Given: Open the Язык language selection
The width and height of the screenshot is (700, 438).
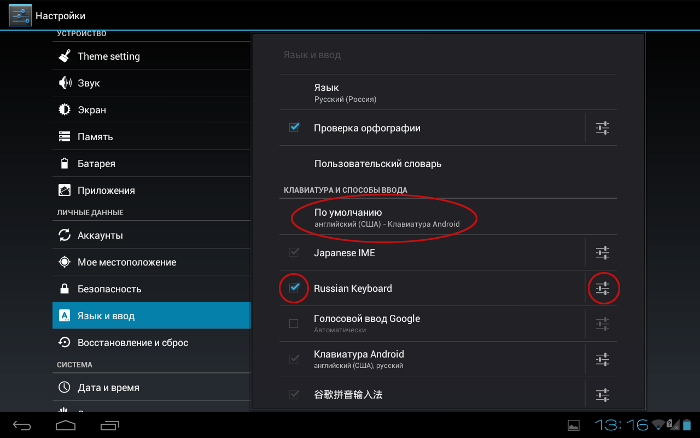Looking at the screenshot, I should click(448, 92).
